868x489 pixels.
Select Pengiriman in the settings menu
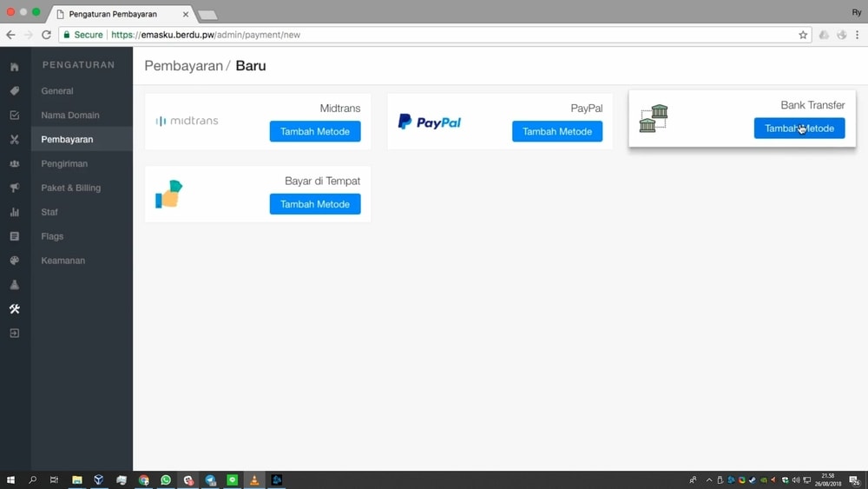point(64,163)
